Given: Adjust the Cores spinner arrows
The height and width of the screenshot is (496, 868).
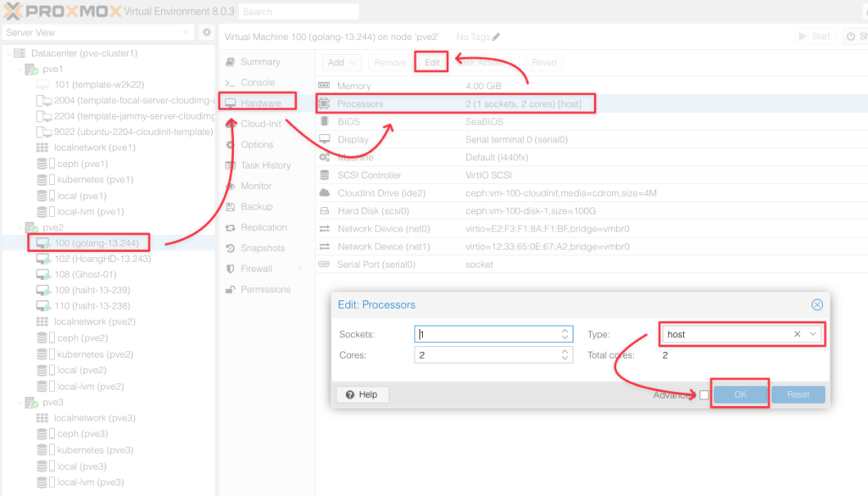Looking at the screenshot, I should [x=565, y=355].
